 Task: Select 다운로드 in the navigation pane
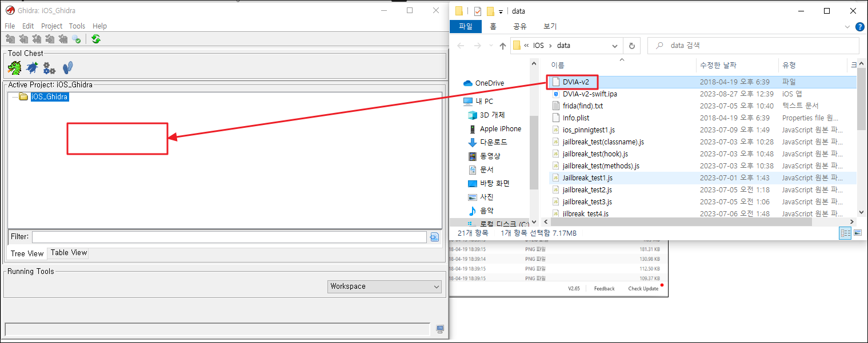[x=487, y=142]
